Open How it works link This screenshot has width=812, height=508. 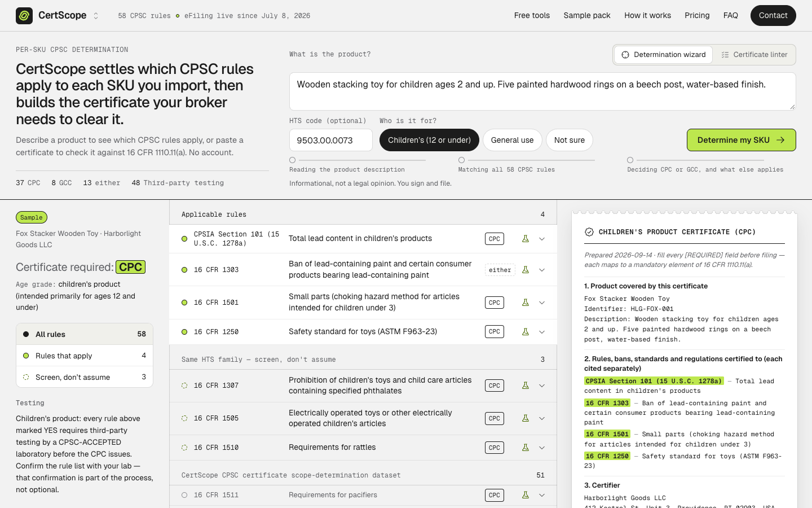coord(647,15)
